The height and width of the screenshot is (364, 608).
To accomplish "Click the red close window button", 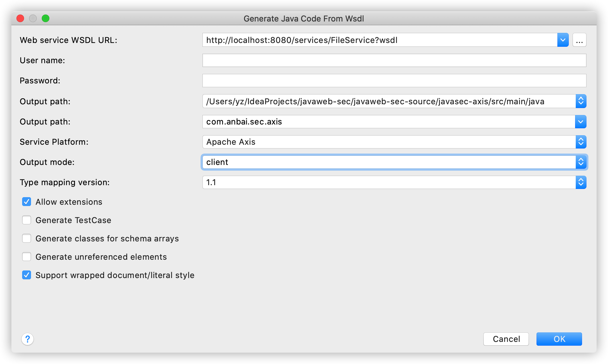I will point(20,19).
